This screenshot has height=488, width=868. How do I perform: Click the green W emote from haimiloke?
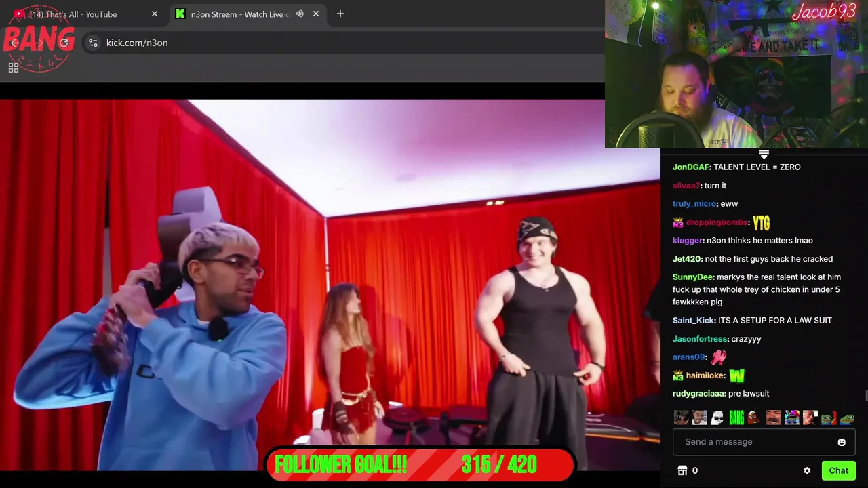point(736,375)
